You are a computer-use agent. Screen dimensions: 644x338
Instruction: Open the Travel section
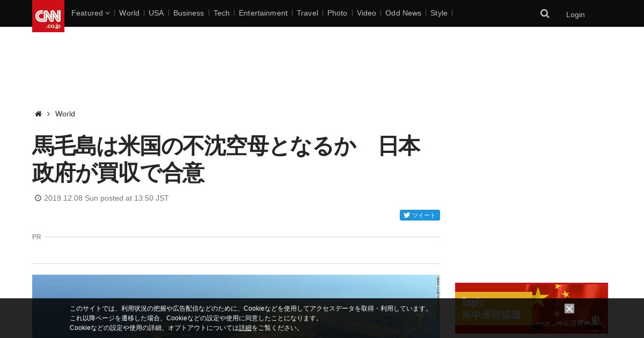tap(308, 13)
